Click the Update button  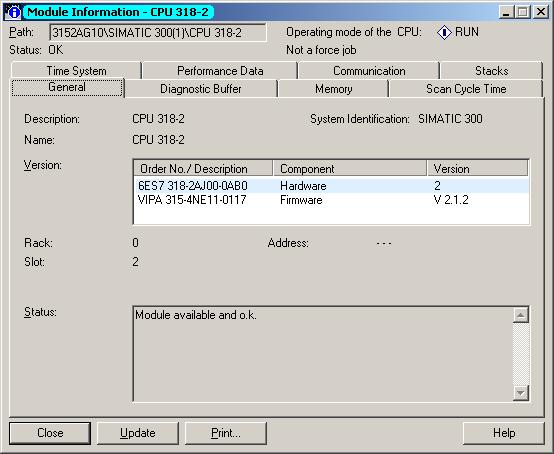pos(138,433)
